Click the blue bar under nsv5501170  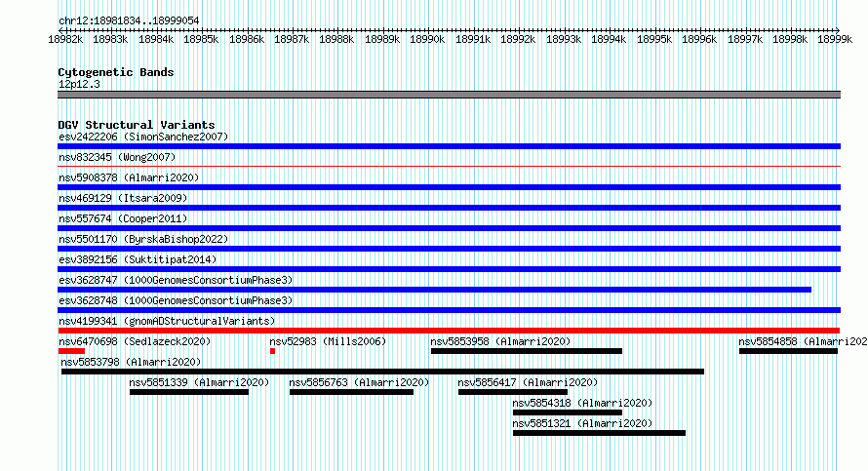point(449,249)
